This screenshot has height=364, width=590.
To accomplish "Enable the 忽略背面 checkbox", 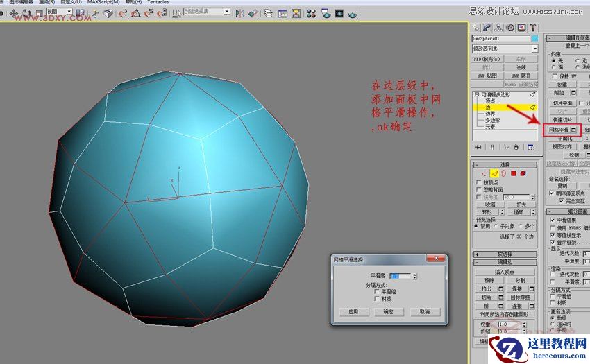I will (x=479, y=189).
